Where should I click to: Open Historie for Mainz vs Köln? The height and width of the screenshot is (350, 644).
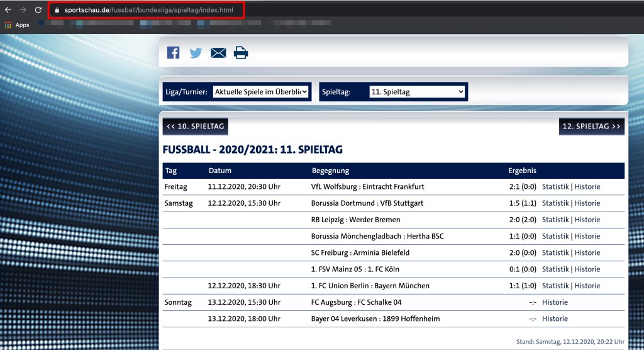(x=587, y=269)
